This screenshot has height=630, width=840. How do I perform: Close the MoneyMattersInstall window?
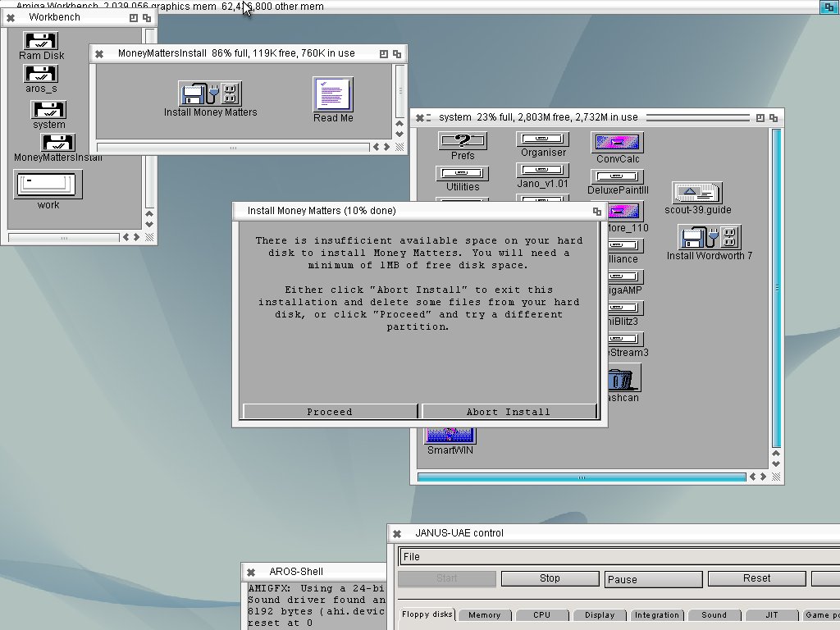click(x=99, y=53)
